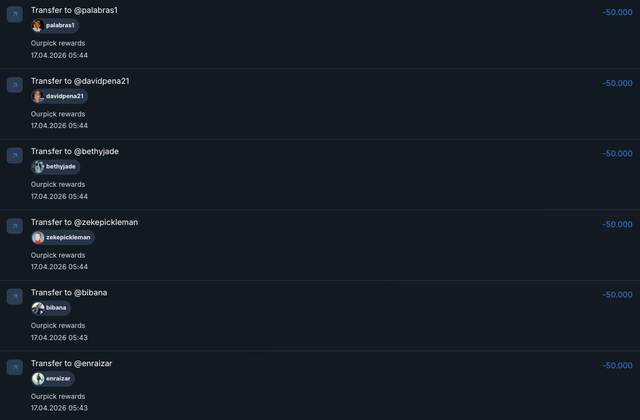Click the "Transfer to @zekepickleman" title
Image resolution: width=640 pixels, height=420 pixels.
click(84, 222)
